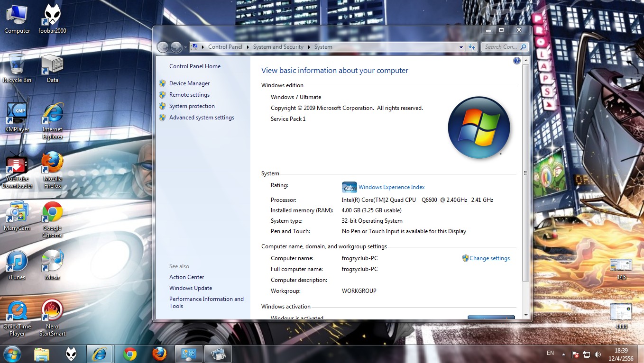Select the Data drive shortcut
The width and height of the screenshot is (644, 363).
point(52,68)
